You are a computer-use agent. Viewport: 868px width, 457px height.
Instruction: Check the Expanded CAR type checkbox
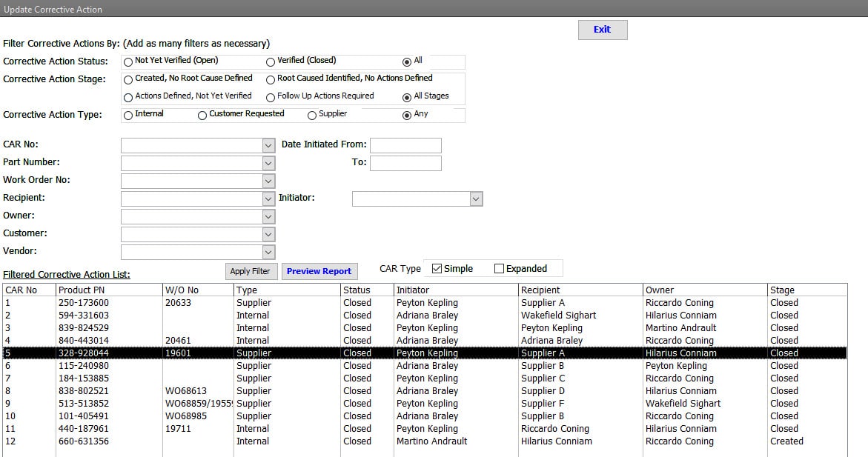[x=499, y=268]
